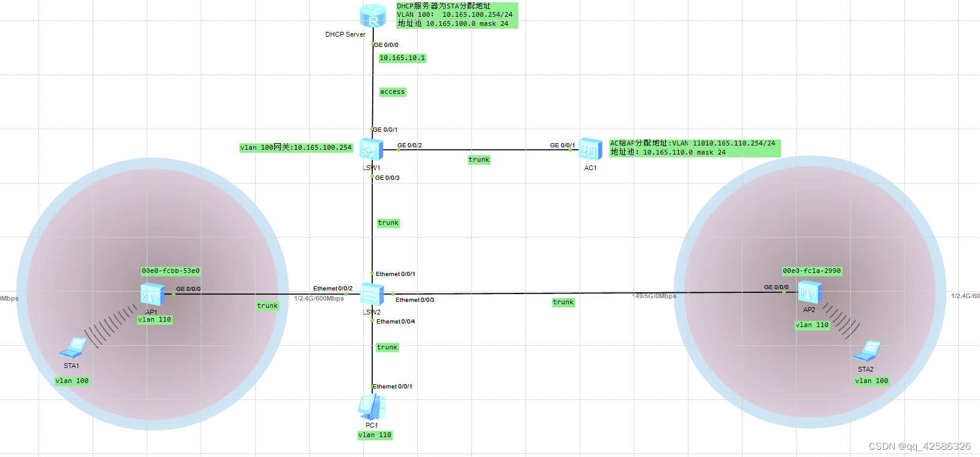The height and width of the screenshot is (457, 980).
Task: Select the GE 0/0/0 port label at AP2
Action: coord(776,287)
